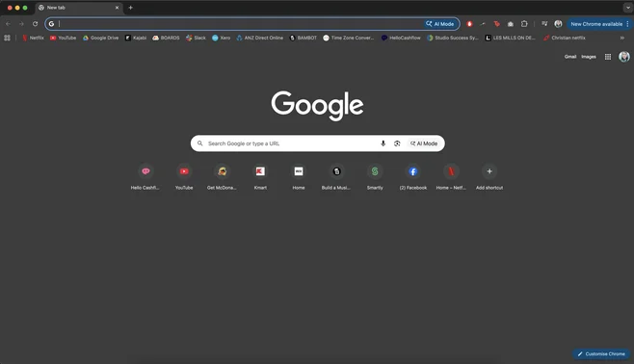634x364 pixels.
Task: Open the Chrome three-dot menu
Action: pyautogui.click(x=627, y=24)
